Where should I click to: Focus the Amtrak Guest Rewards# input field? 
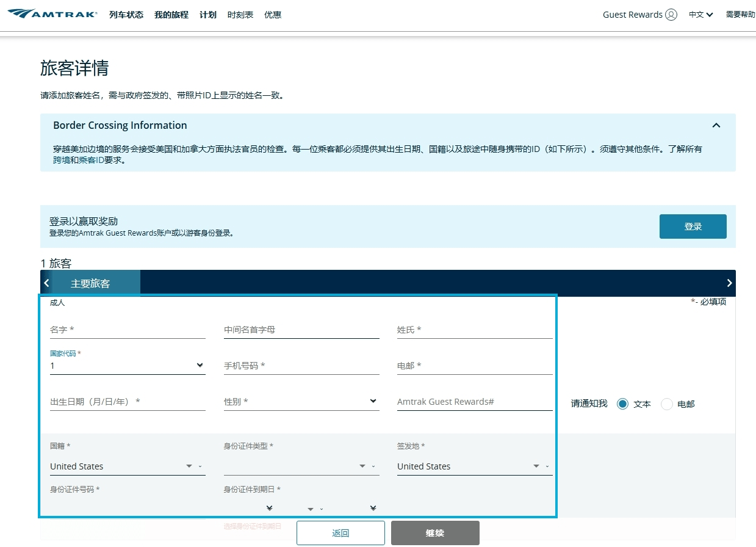[475, 402]
